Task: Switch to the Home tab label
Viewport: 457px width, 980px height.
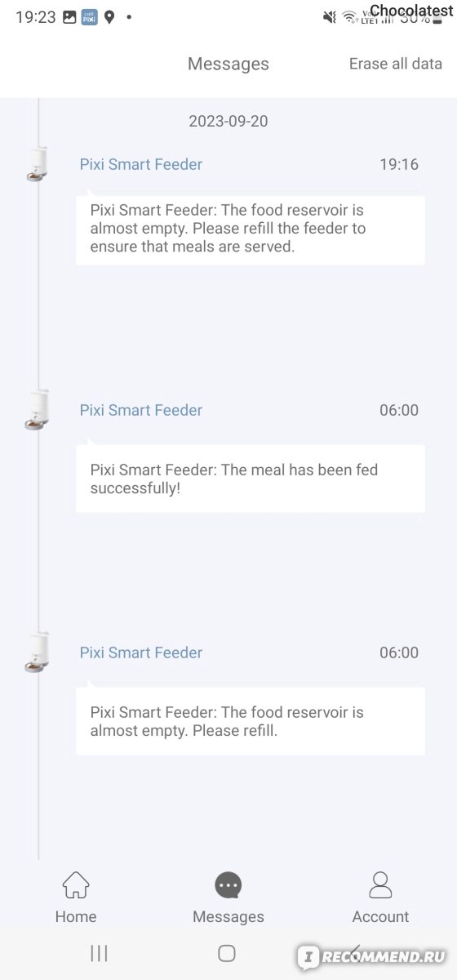Action: tap(76, 916)
